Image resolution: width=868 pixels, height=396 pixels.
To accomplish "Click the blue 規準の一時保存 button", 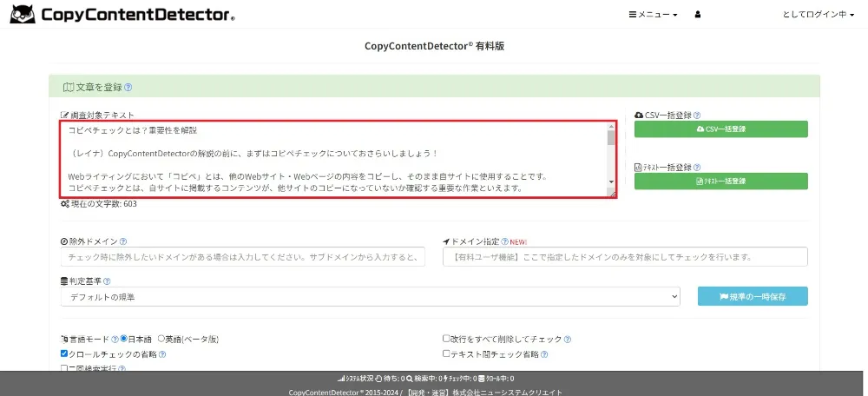I will tap(753, 296).
